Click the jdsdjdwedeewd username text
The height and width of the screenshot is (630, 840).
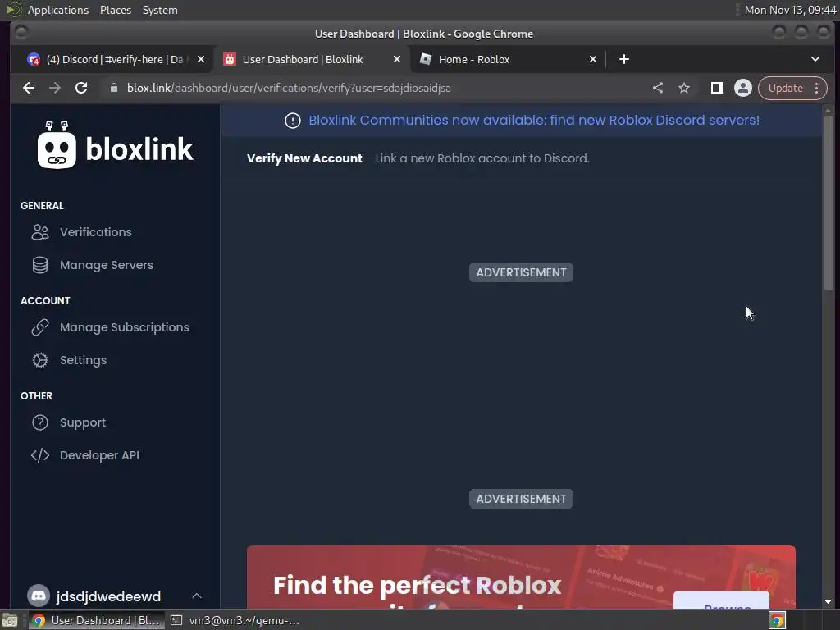[x=109, y=596]
